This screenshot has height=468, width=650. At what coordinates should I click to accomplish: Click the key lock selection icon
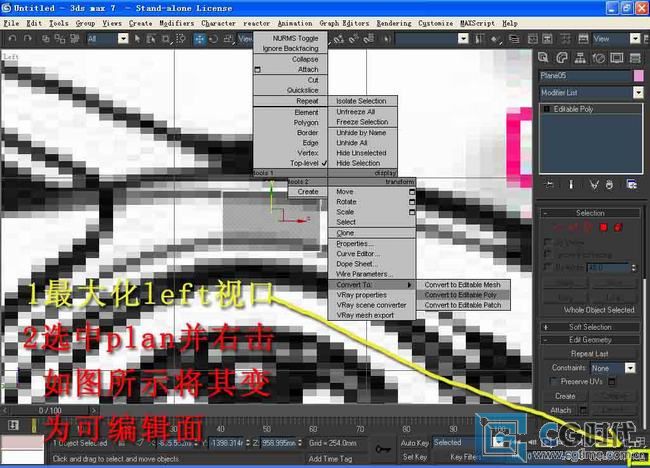(x=382, y=449)
